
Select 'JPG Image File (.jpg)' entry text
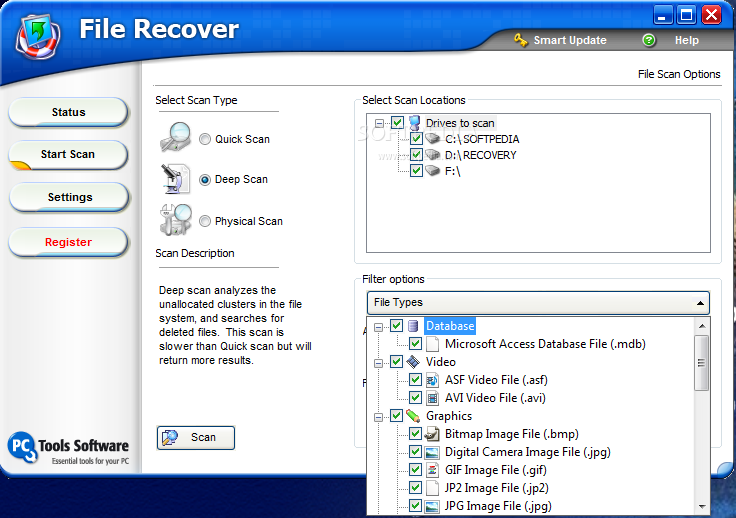(x=498, y=506)
